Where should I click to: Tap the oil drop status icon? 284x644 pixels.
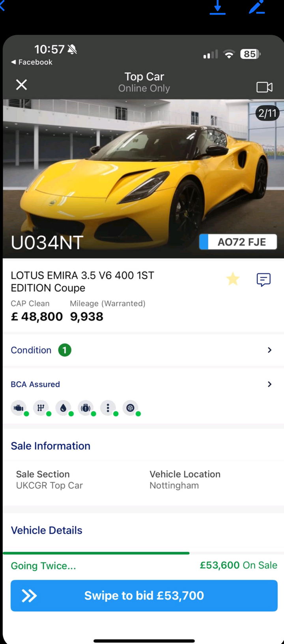click(x=63, y=408)
